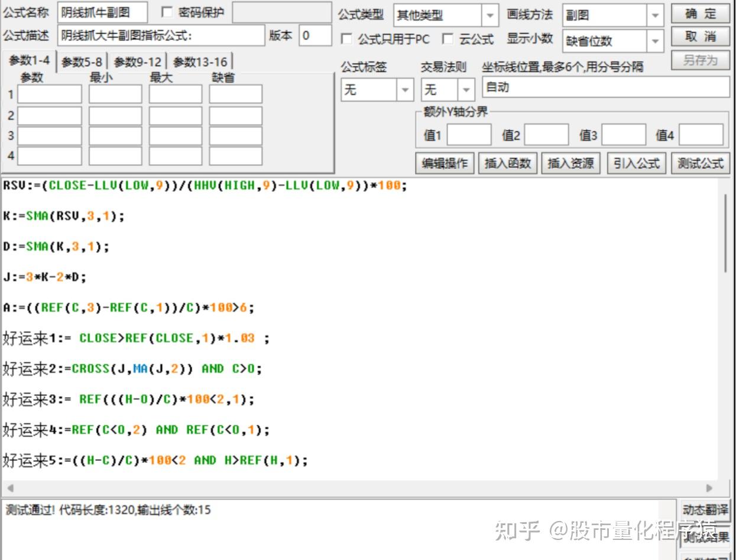
Task: Click the 取消 button
Action: [701, 37]
